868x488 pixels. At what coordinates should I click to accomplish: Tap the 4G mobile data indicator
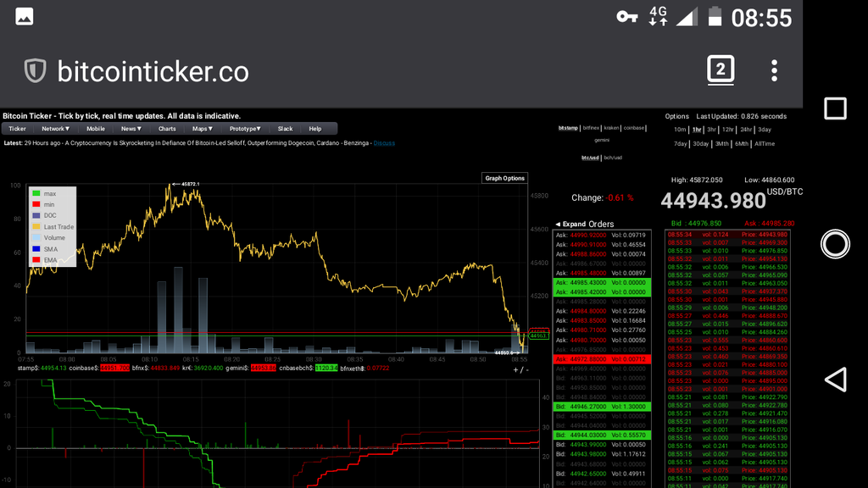coord(658,17)
